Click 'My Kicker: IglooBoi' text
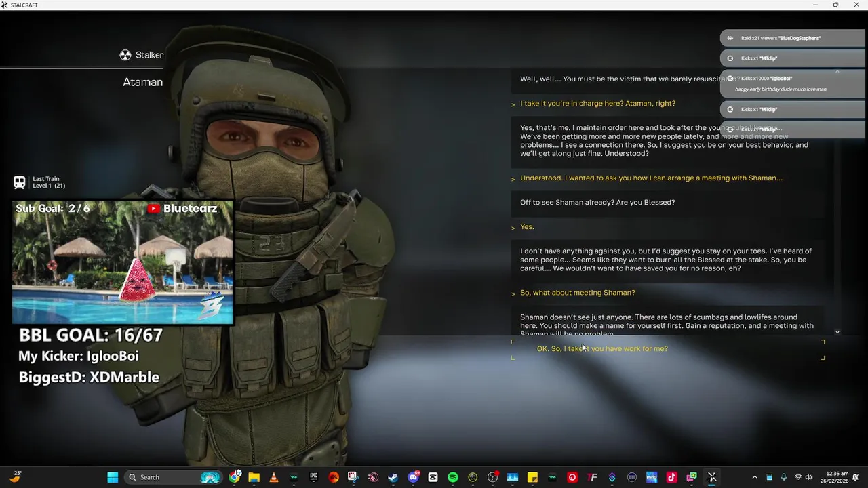 point(79,356)
